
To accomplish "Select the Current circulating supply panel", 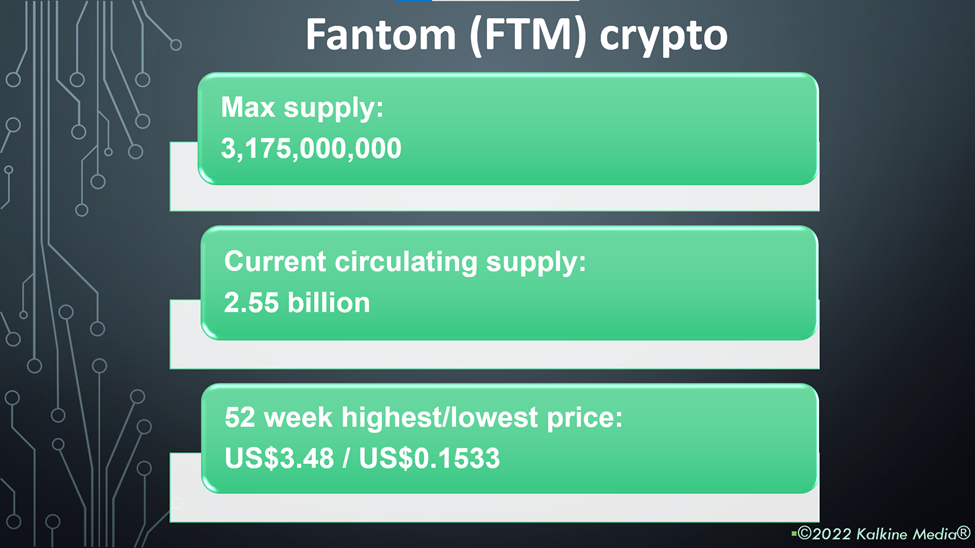I will (509, 283).
